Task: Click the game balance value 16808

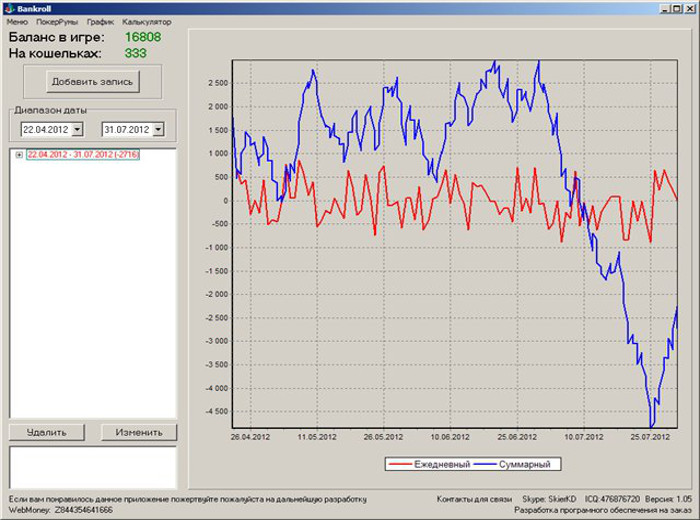Action: click(142, 37)
